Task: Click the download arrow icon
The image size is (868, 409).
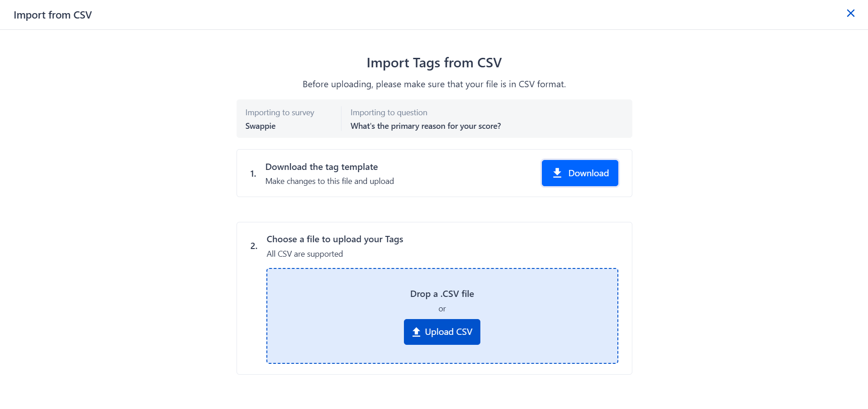Action: coord(557,173)
